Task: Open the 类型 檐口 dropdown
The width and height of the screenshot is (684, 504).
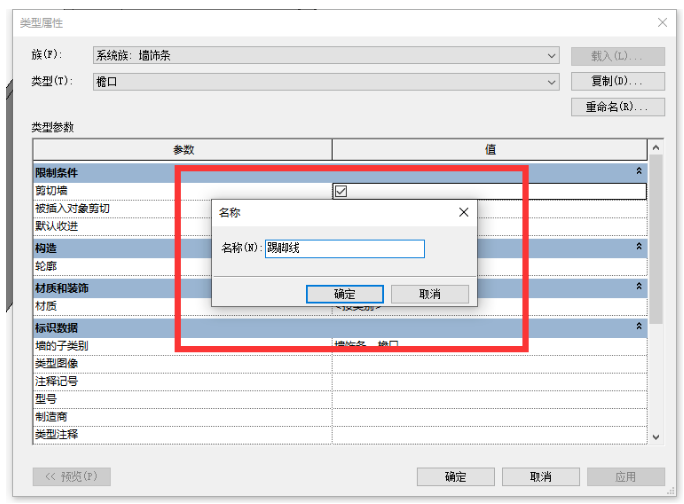Action: point(326,82)
